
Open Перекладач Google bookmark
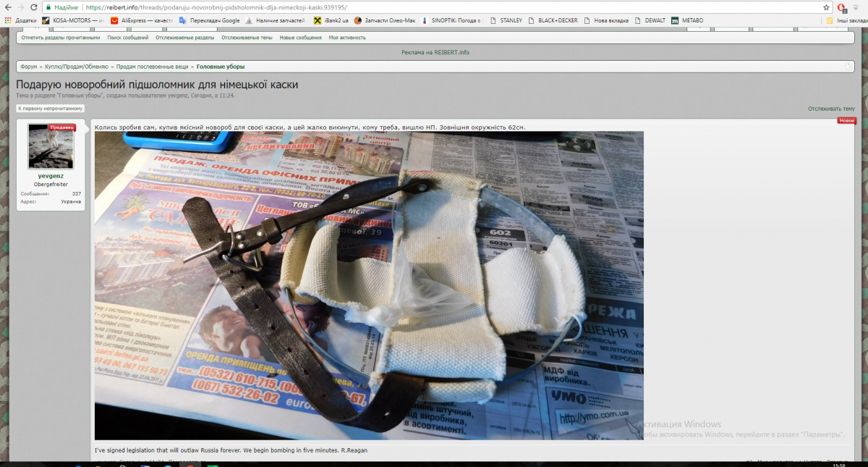210,20
